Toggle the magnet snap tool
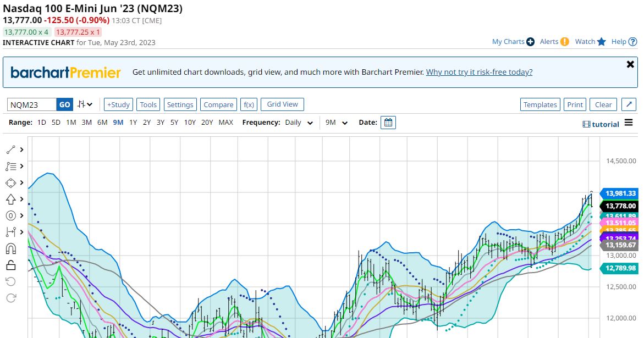This screenshot has width=644, height=338. tap(10, 248)
